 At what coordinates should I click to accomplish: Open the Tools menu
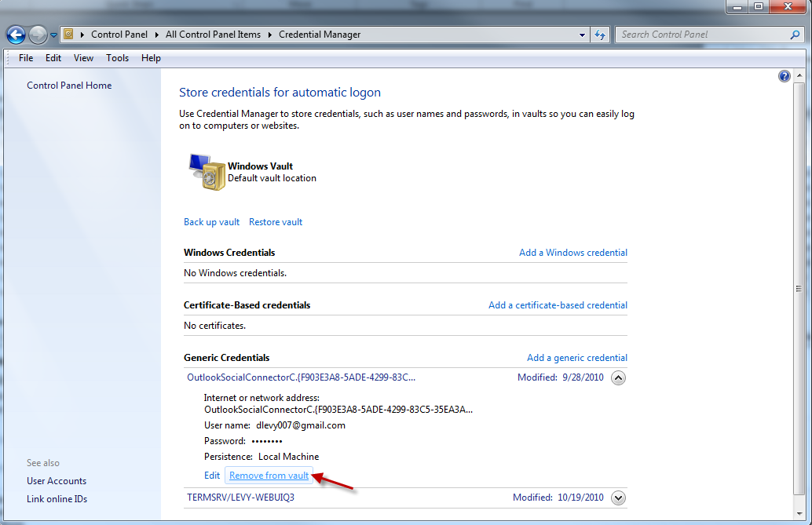(x=118, y=58)
